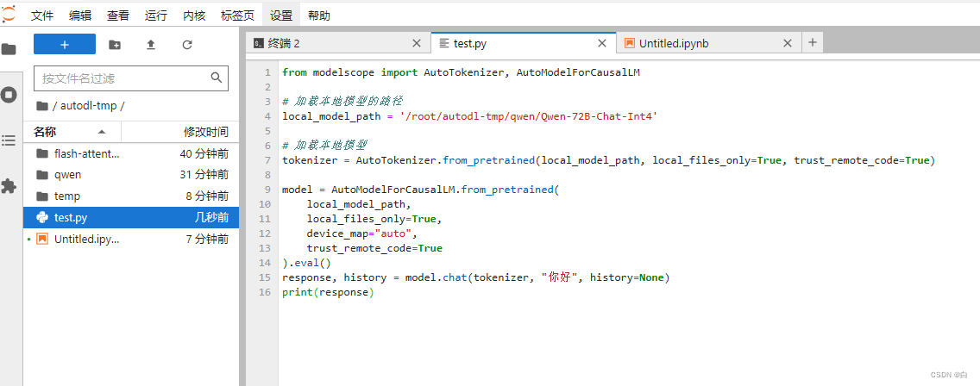Focus the file name filter input
The height and width of the screenshot is (386, 980).
click(x=131, y=78)
